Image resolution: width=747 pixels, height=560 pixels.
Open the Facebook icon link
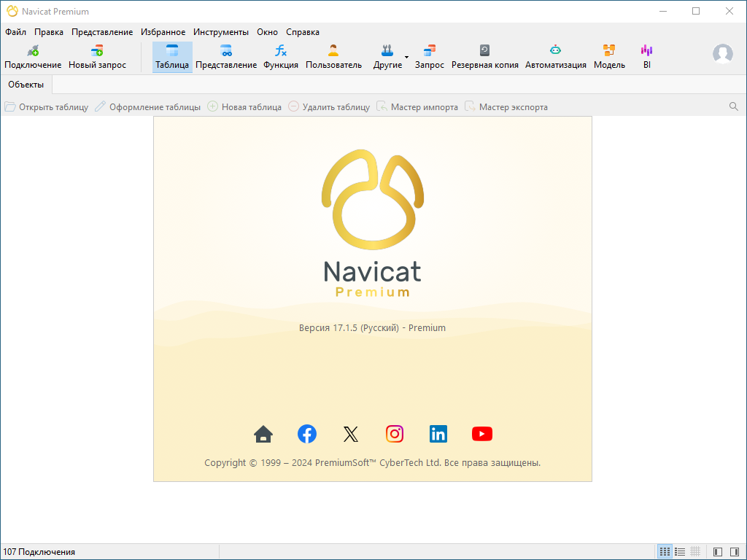[x=307, y=434]
